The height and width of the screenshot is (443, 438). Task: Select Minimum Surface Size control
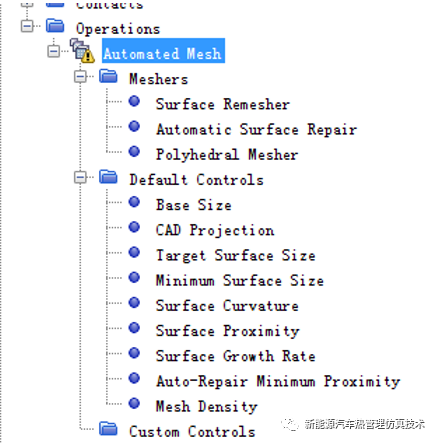coord(240,281)
